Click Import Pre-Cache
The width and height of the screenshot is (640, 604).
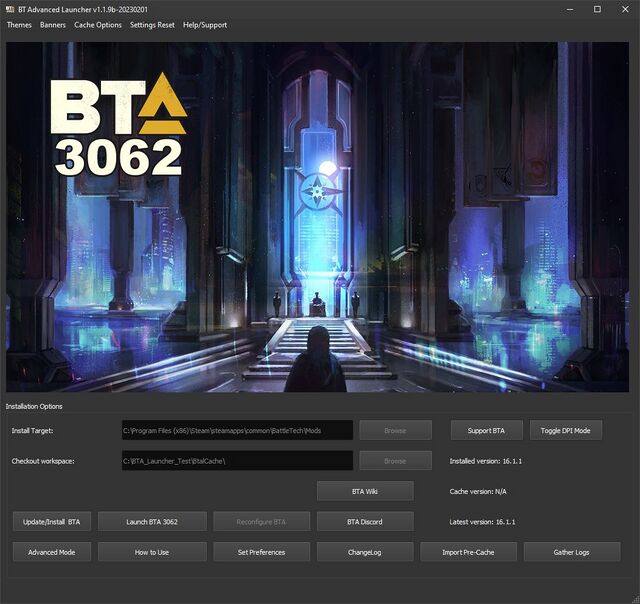coord(469,552)
